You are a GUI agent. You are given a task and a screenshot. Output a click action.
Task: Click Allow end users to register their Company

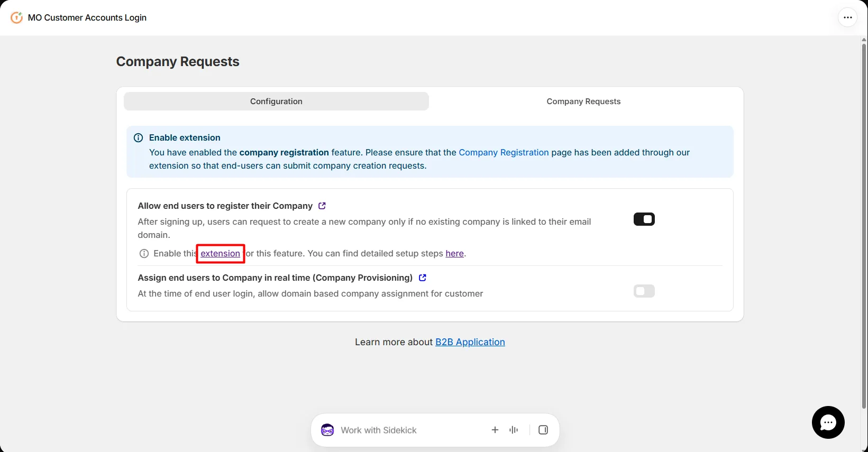pyautogui.click(x=225, y=206)
